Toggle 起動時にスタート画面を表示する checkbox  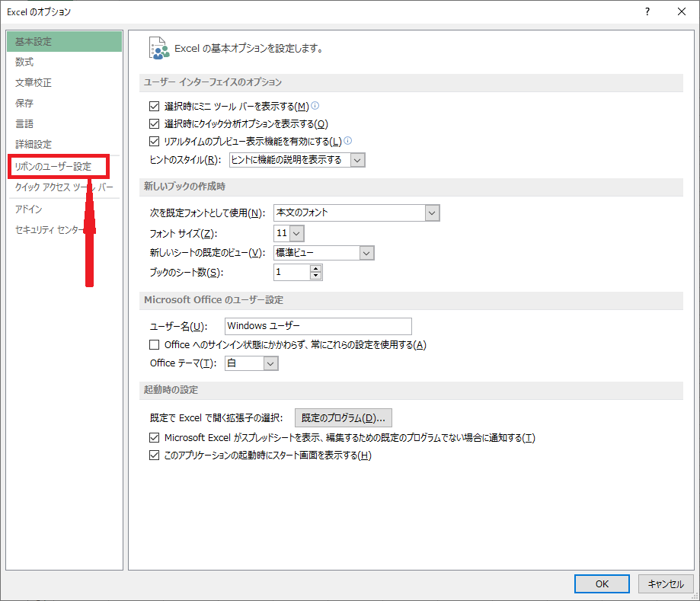coord(154,456)
